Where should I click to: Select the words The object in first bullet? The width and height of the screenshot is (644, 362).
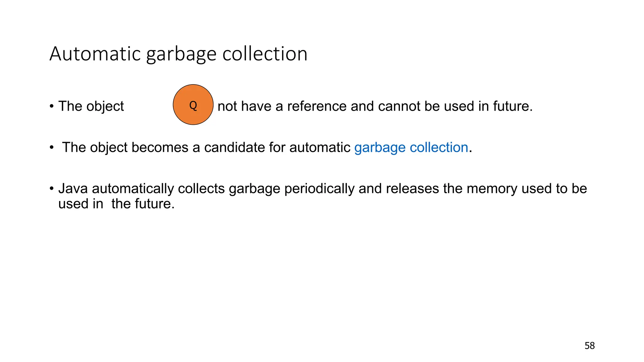click(91, 106)
